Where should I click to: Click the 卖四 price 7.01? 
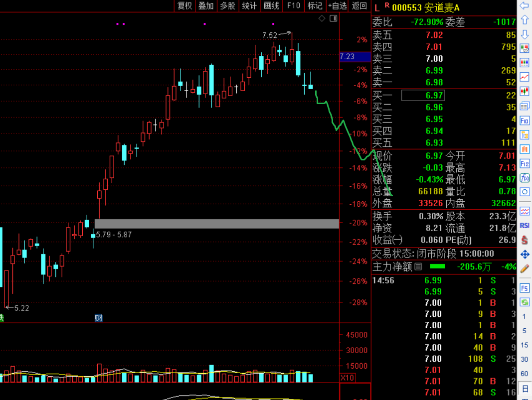click(x=434, y=47)
